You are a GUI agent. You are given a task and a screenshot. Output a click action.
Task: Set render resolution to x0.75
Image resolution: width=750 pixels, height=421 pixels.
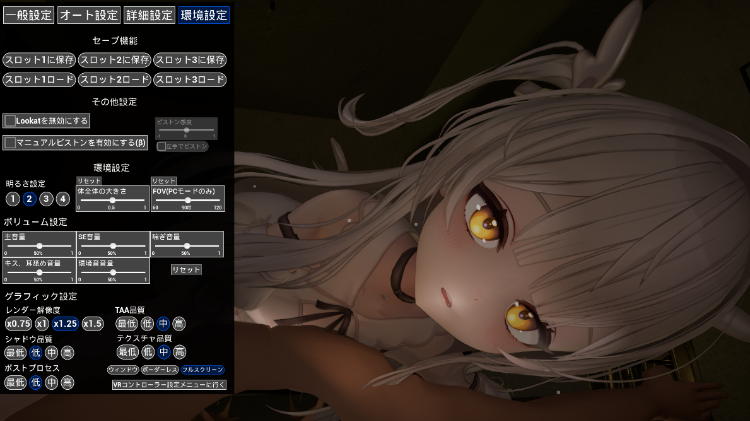[x=18, y=324]
